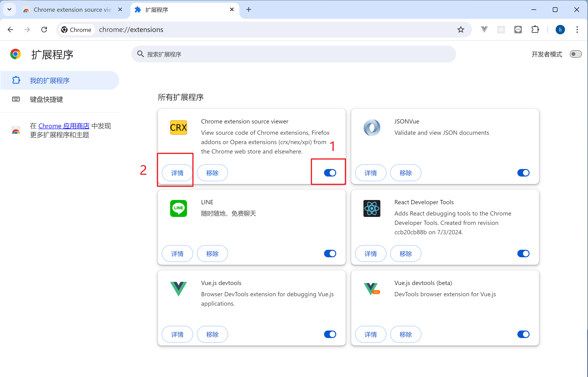Image resolution: width=588 pixels, height=377 pixels.
Task: Disable Vue.js devtools (beta) toggle
Action: tap(523, 335)
